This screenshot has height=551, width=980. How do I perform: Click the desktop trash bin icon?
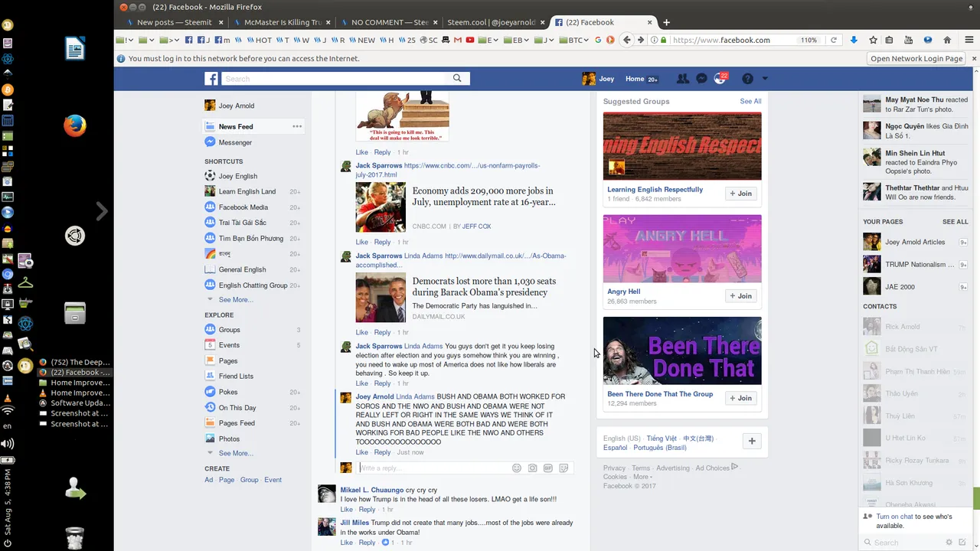(74, 538)
